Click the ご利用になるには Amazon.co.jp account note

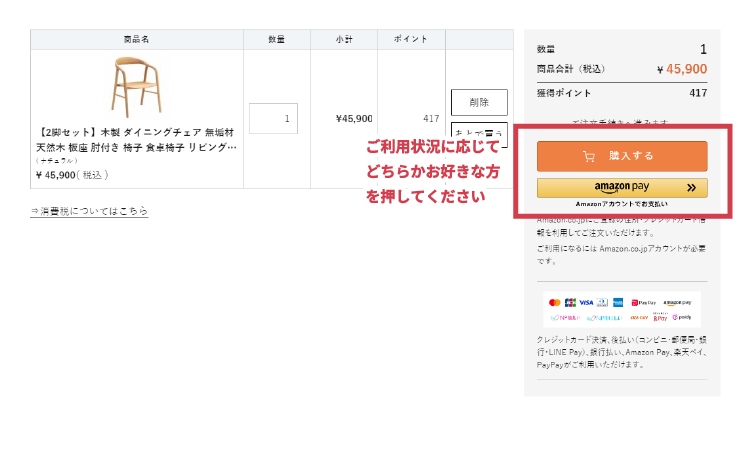(621, 255)
